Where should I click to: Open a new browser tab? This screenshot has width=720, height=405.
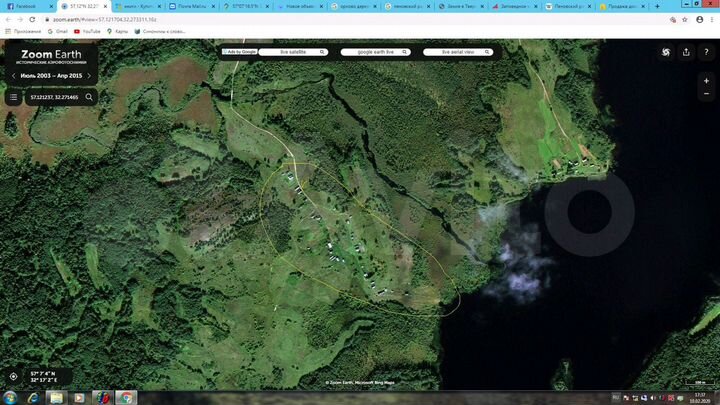click(x=657, y=6)
